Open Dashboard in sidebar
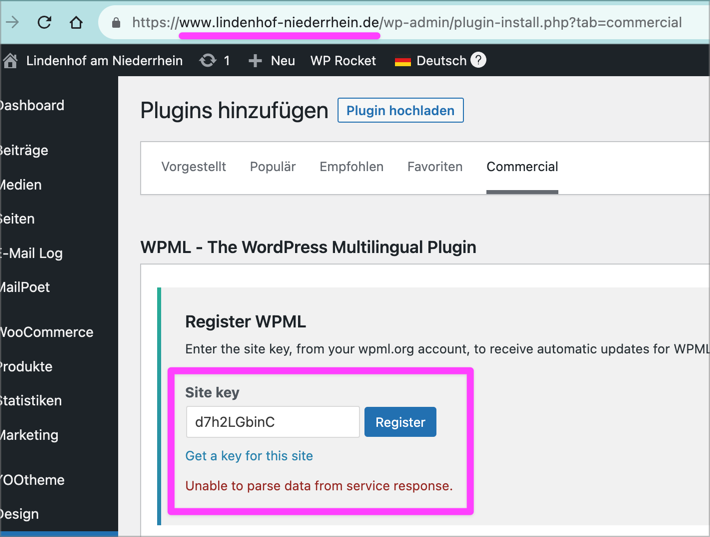Screen dimensions: 710x537 click(32, 105)
